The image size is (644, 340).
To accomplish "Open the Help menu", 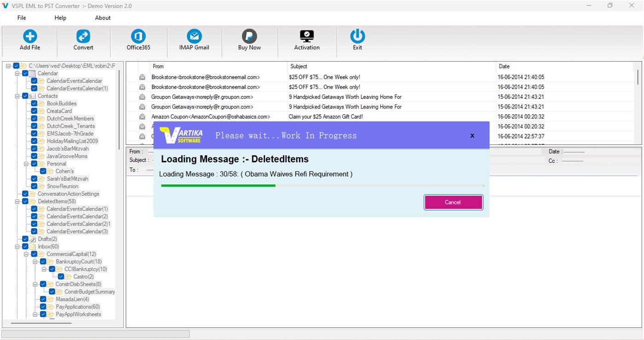I will pos(60,18).
